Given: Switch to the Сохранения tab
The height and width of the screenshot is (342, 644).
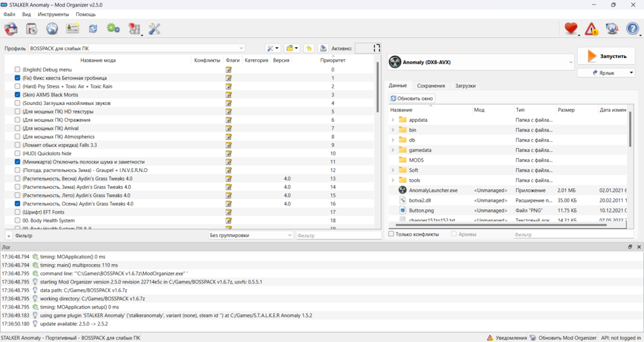Looking at the screenshot, I should (431, 86).
